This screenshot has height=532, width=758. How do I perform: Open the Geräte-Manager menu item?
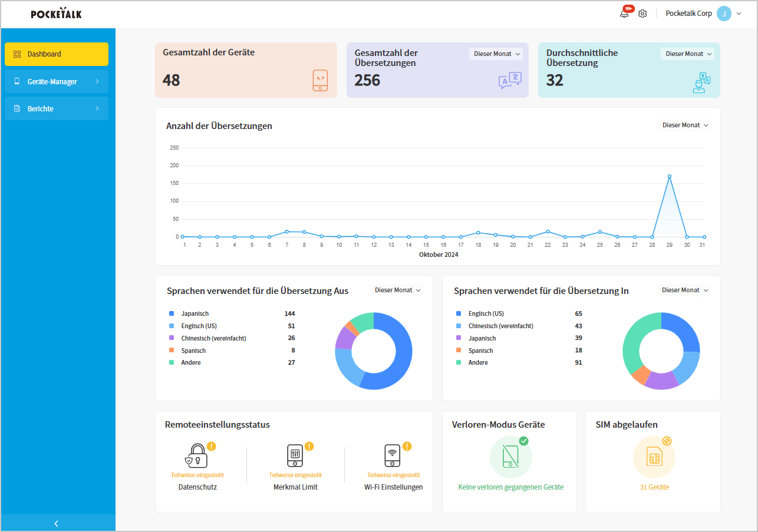click(x=57, y=81)
